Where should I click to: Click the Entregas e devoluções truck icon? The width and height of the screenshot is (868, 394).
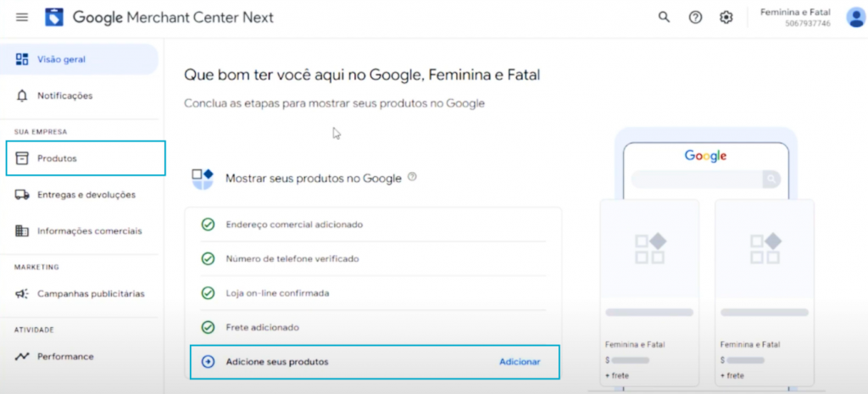coord(22,195)
